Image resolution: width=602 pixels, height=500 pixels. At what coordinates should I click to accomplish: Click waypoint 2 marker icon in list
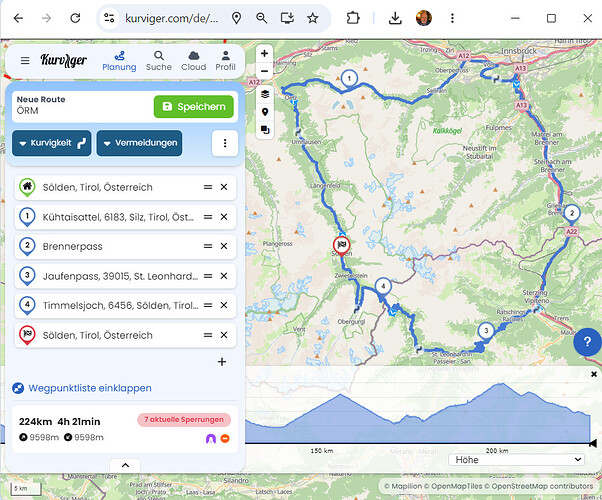point(27,246)
